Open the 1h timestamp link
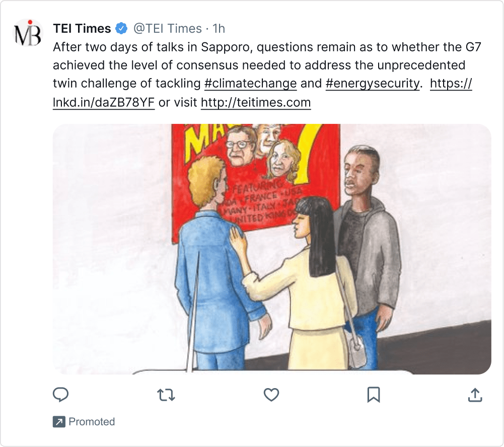Image resolution: width=504 pixels, height=447 pixels. pyautogui.click(x=219, y=29)
